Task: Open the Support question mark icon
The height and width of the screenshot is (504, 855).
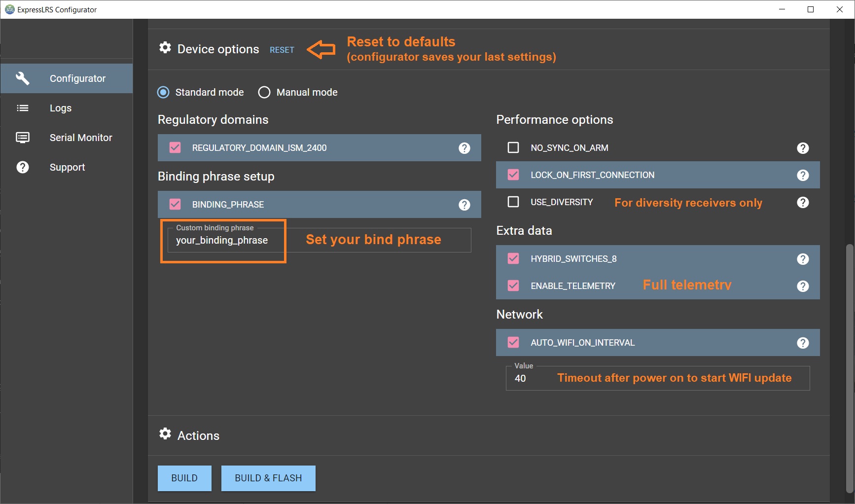Action: (x=23, y=167)
